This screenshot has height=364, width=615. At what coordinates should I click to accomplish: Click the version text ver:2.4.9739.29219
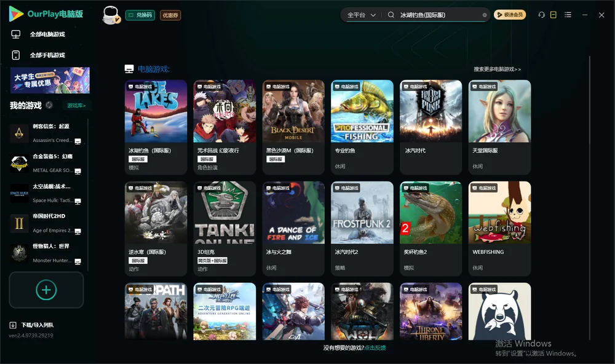(x=31, y=336)
